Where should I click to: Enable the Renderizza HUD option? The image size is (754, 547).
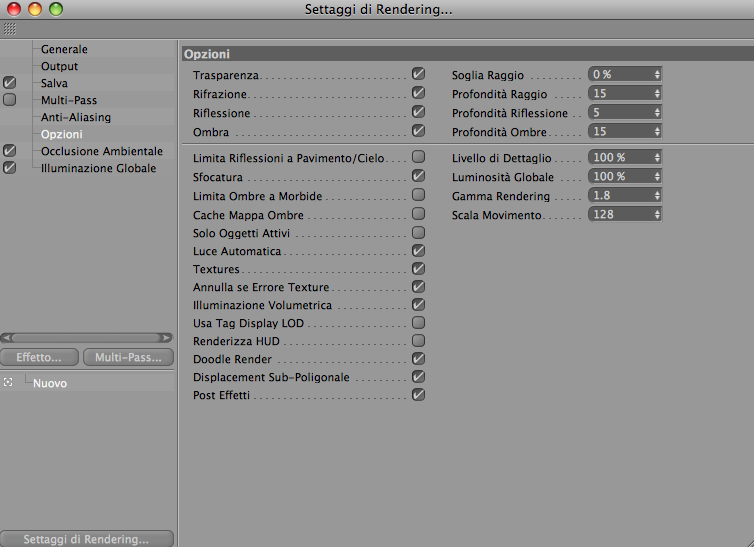click(x=418, y=340)
